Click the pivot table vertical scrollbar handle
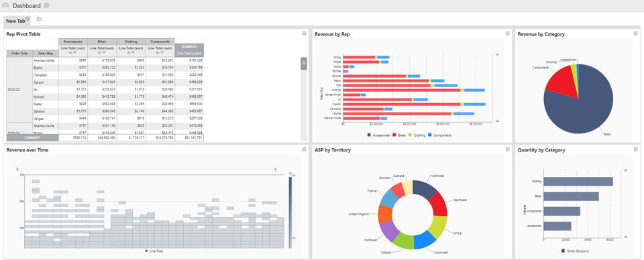 [303, 63]
